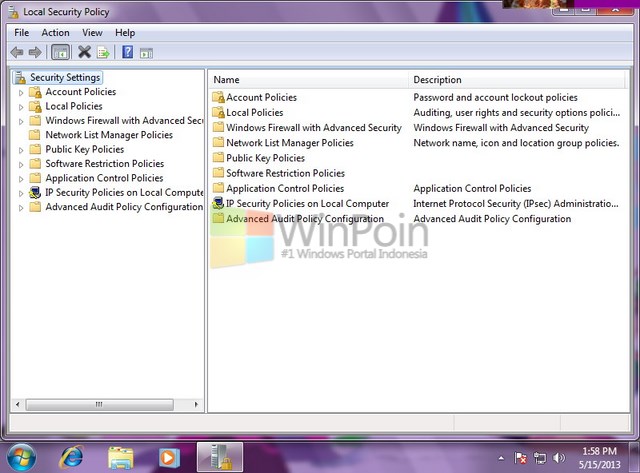This screenshot has height=473, width=640.
Task: Expand Local Policies in the tree
Action: coord(21,107)
